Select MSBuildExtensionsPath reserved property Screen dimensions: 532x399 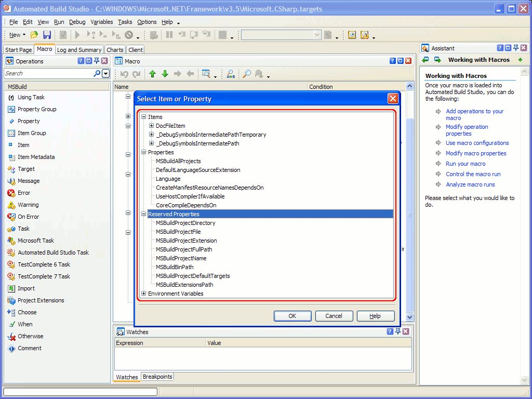click(x=184, y=285)
